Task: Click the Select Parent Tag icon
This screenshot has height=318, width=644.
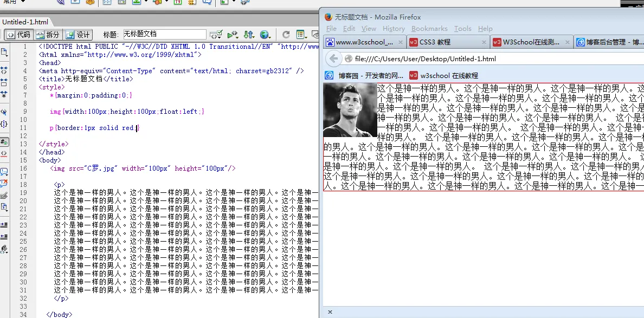Action: click(4, 112)
